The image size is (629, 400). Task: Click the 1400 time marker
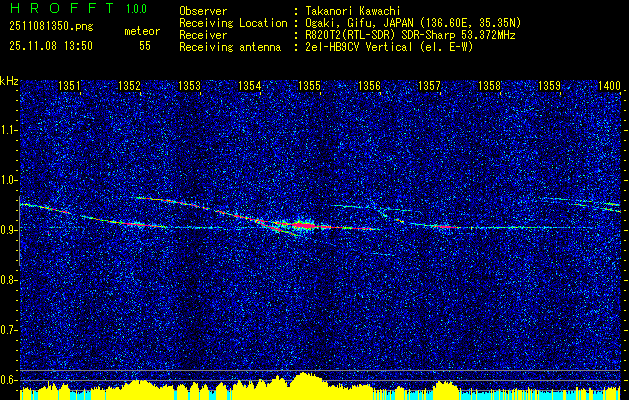coord(609,85)
